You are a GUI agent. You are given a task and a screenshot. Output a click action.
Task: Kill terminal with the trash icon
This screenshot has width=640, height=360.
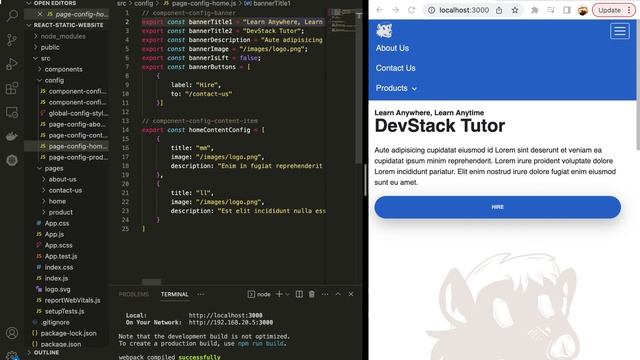[x=312, y=294]
